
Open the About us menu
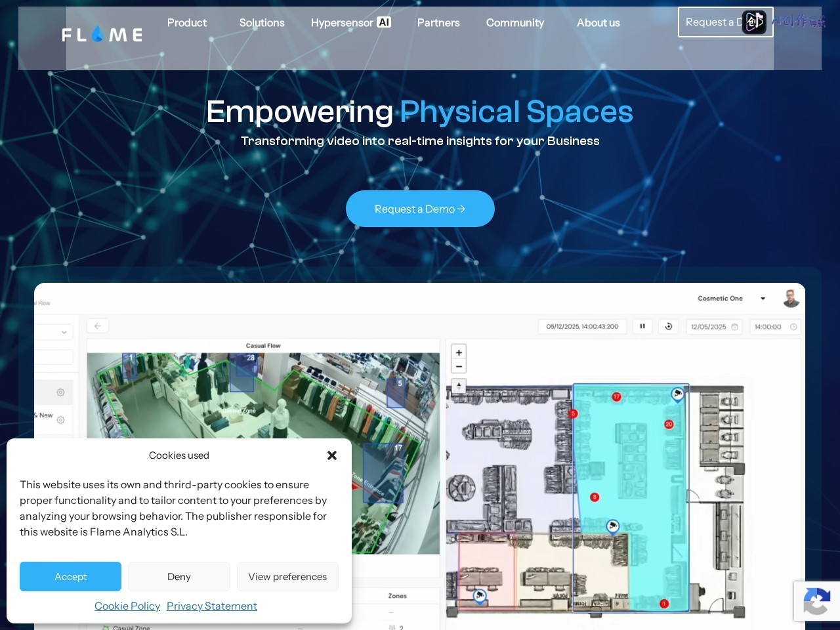pyautogui.click(x=598, y=23)
